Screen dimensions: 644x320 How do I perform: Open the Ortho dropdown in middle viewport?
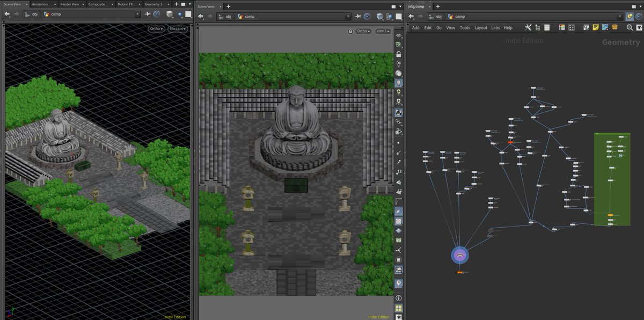(x=363, y=31)
